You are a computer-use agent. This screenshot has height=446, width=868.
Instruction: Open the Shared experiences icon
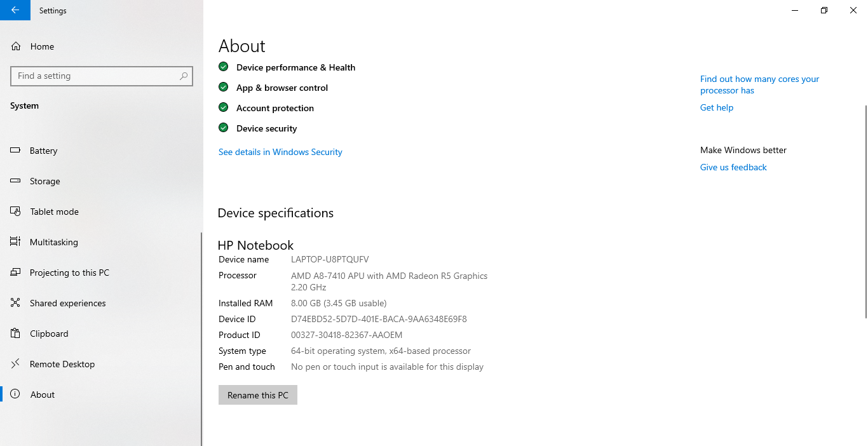pos(16,303)
